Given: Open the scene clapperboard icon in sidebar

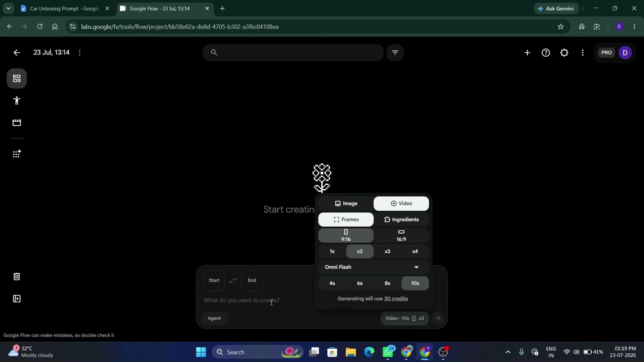Looking at the screenshot, I should [17, 123].
